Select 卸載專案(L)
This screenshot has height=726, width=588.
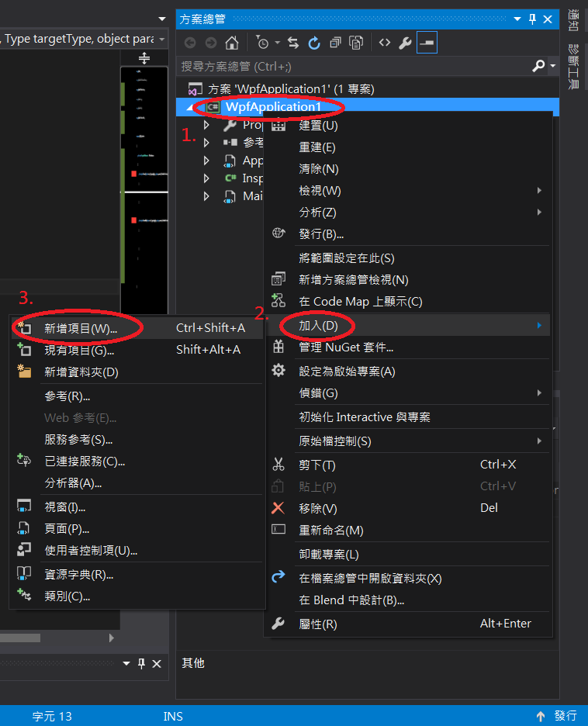pos(408,555)
